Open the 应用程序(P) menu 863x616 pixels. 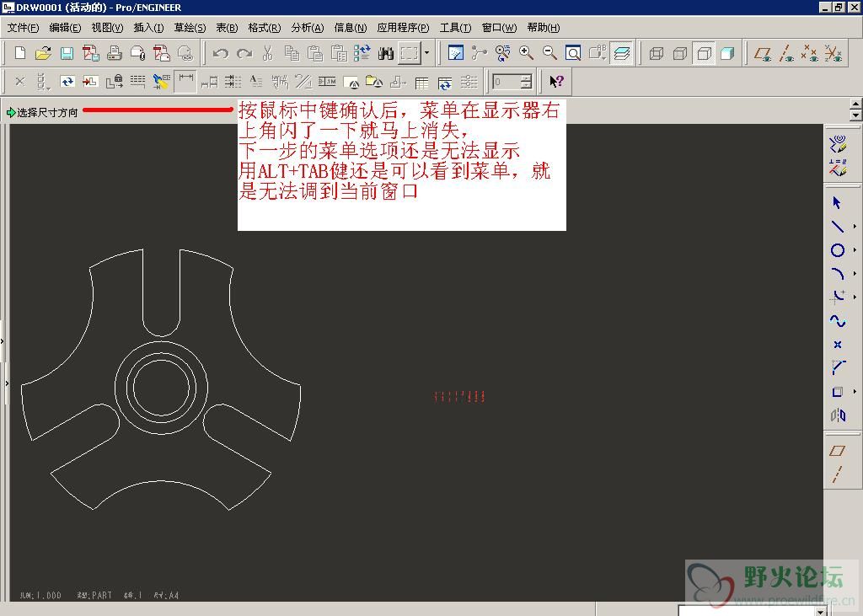pos(403,28)
